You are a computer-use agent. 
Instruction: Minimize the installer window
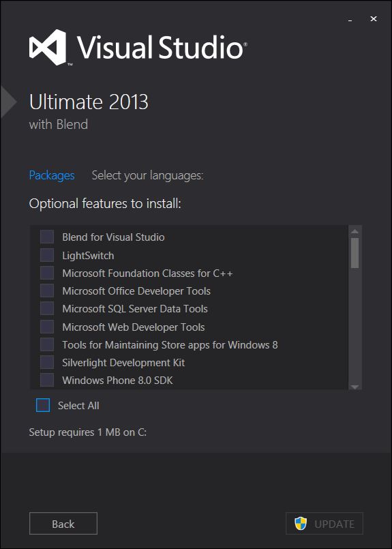click(x=350, y=20)
